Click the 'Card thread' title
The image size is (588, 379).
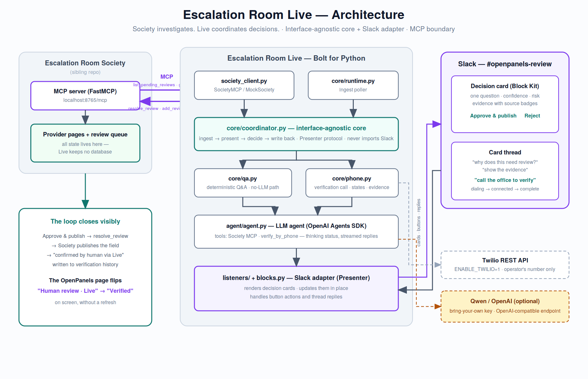[x=505, y=152]
